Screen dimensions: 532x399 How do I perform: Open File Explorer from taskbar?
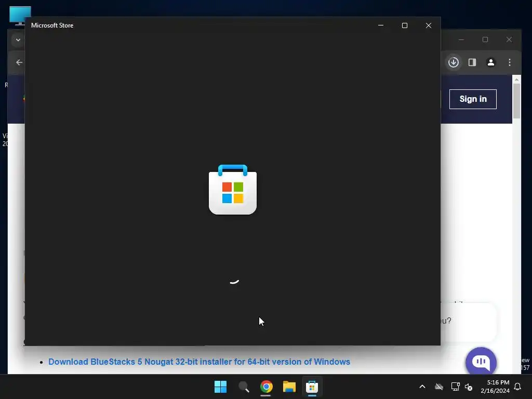289,387
